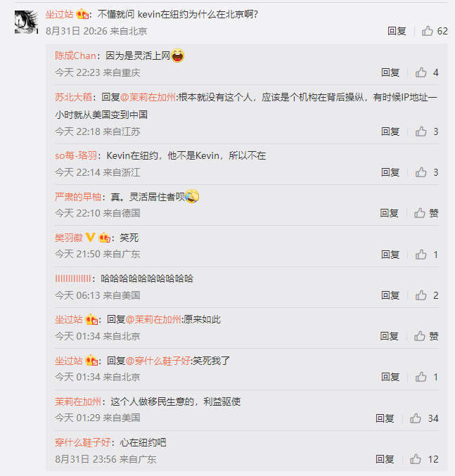Open 樊羽微 verified user profile
This screenshot has height=476, width=455.
pyautogui.click(x=69, y=238)
